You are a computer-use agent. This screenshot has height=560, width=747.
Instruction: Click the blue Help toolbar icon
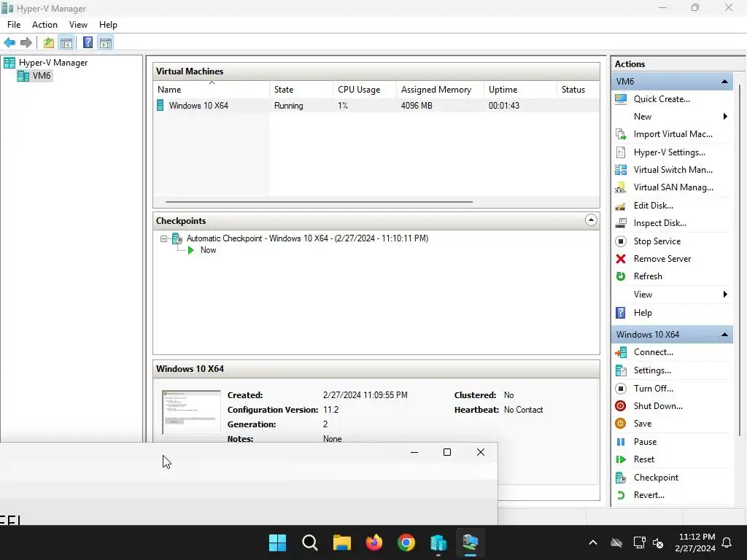[88, 43]
